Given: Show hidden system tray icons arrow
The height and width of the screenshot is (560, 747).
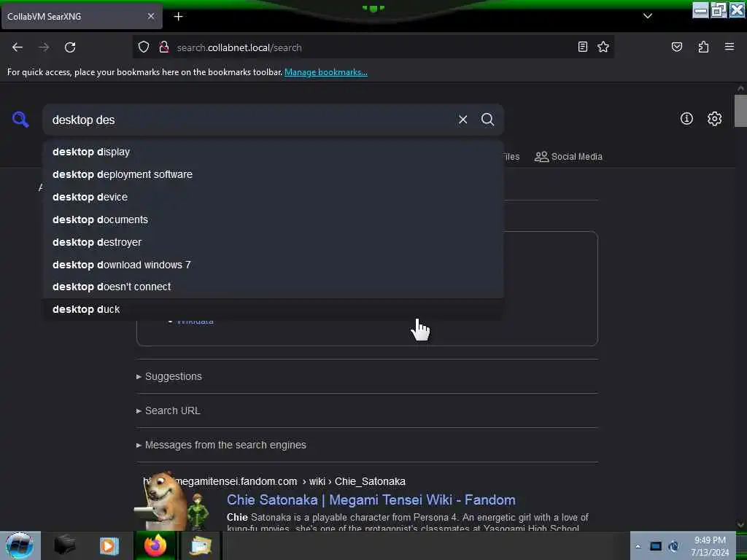Looking at the screenshot, I should [x=638, y=546].
